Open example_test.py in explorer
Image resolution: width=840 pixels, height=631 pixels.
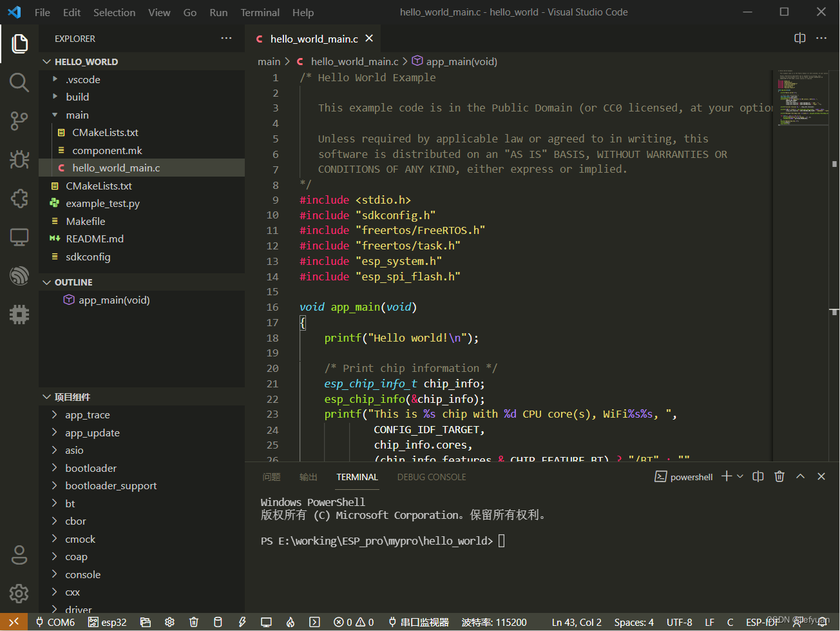(x=142, y=203)
